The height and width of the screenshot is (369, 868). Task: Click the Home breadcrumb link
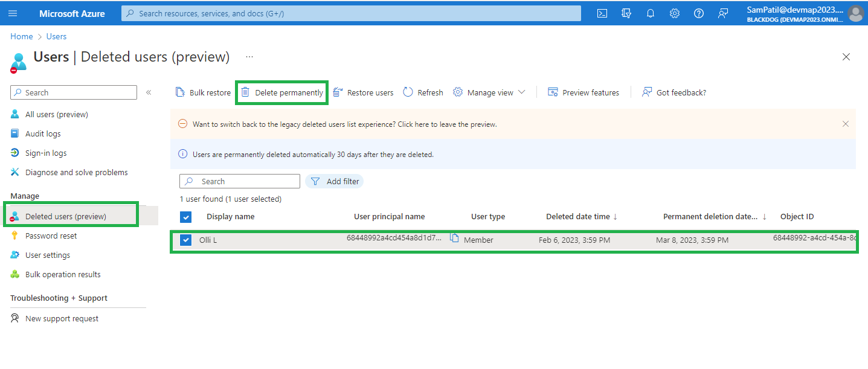[22, 36]
